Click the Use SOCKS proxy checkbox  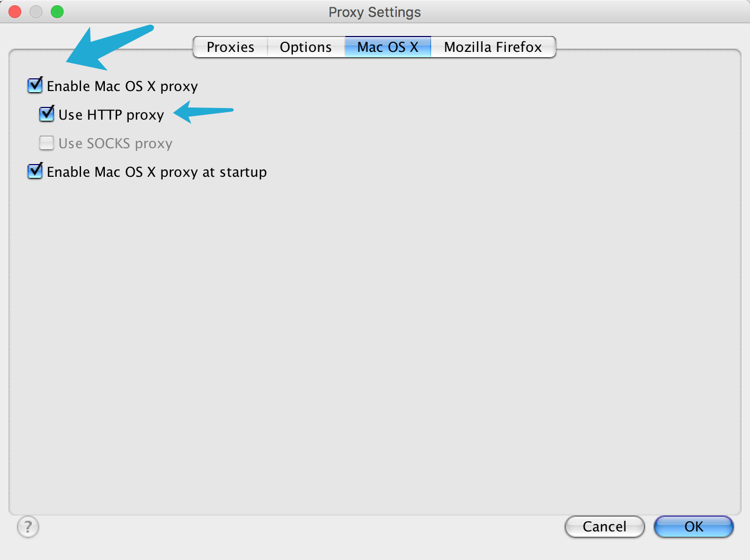click(47, 142)
